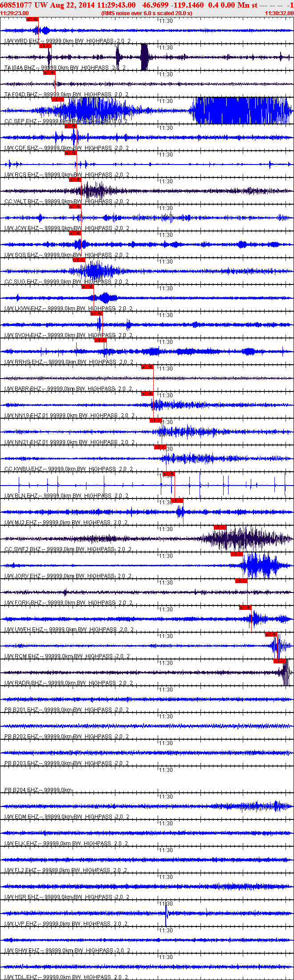Select the red pick marker on TA I04A trace
This screenshot has width=294, height=980.
coord(45,46)
